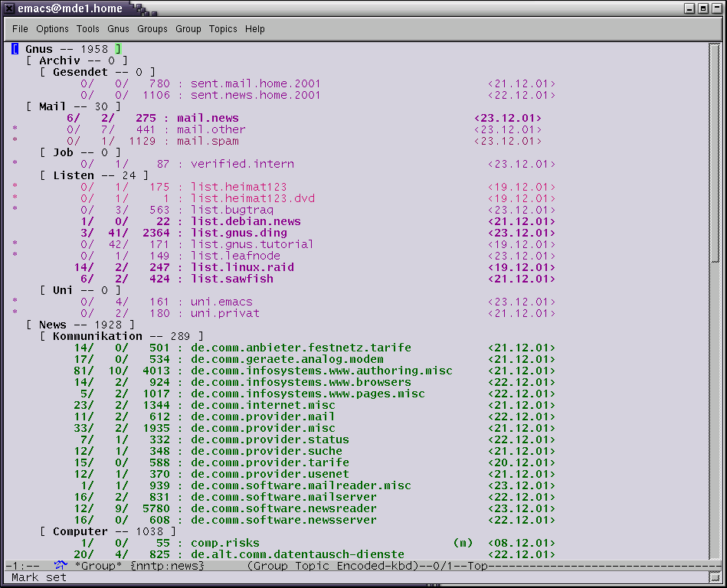Collapse the Uni topic heading
727x588 pixels.
tap(80, 290)
